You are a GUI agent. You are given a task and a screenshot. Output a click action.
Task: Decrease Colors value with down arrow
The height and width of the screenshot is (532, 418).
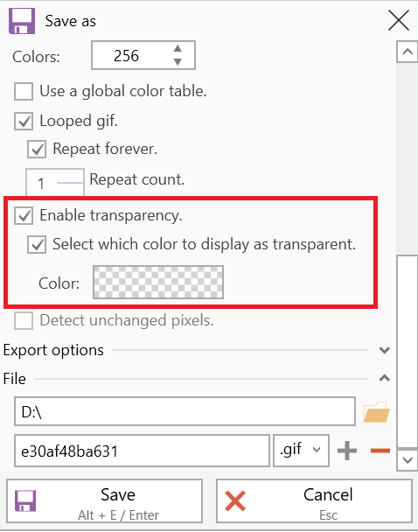point(178,62)
